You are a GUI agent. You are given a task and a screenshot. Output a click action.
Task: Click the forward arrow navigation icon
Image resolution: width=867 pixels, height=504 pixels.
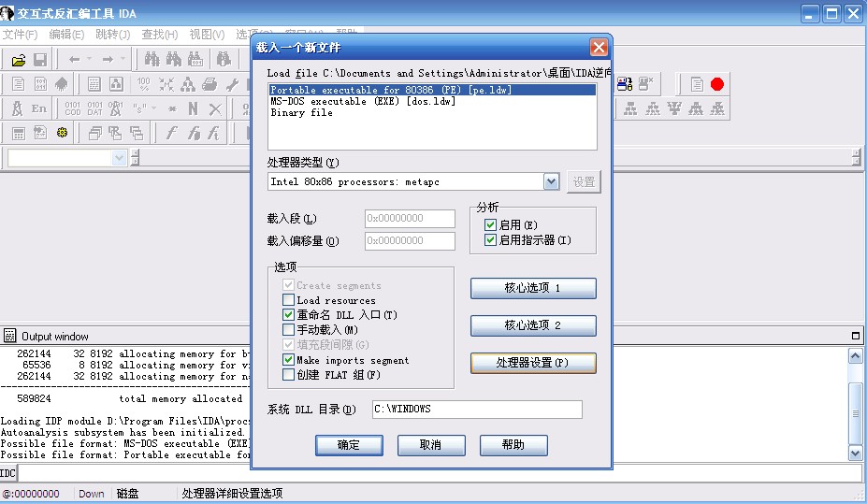[108, 59]
